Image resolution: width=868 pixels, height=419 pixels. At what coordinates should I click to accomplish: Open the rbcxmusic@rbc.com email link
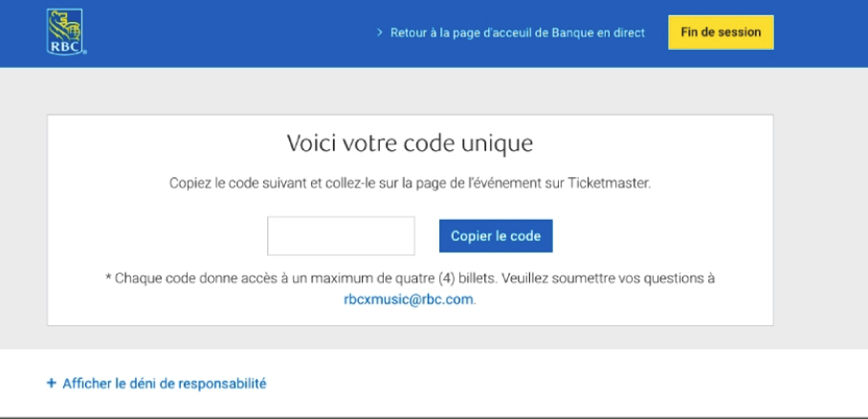[409, 298]
